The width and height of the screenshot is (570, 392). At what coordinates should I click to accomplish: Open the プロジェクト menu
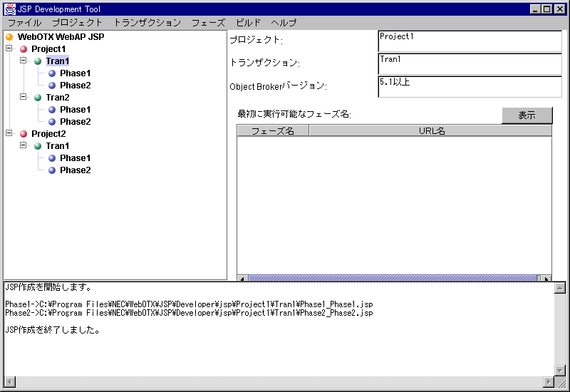77,23
